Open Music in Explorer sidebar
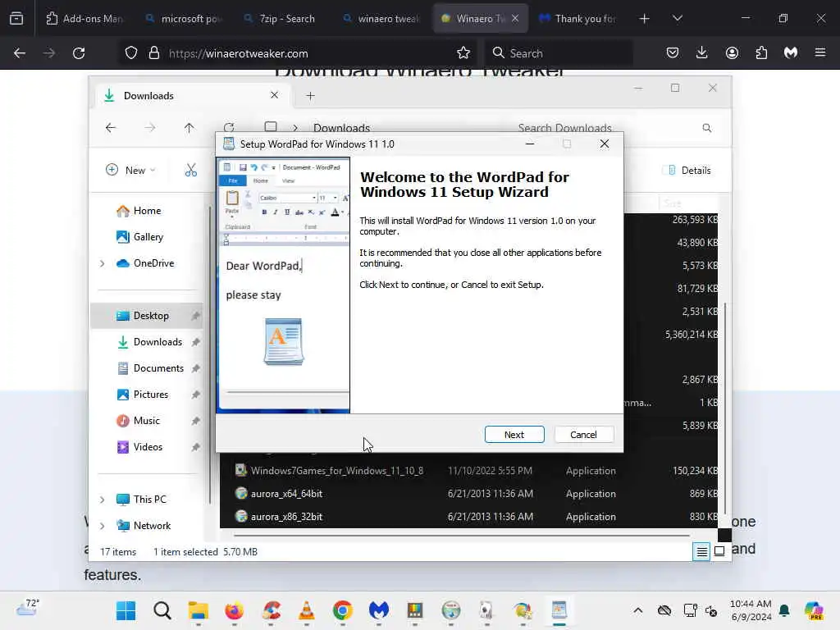The width and height of the screenshot is (840, 630). click(x=146, y=421)
